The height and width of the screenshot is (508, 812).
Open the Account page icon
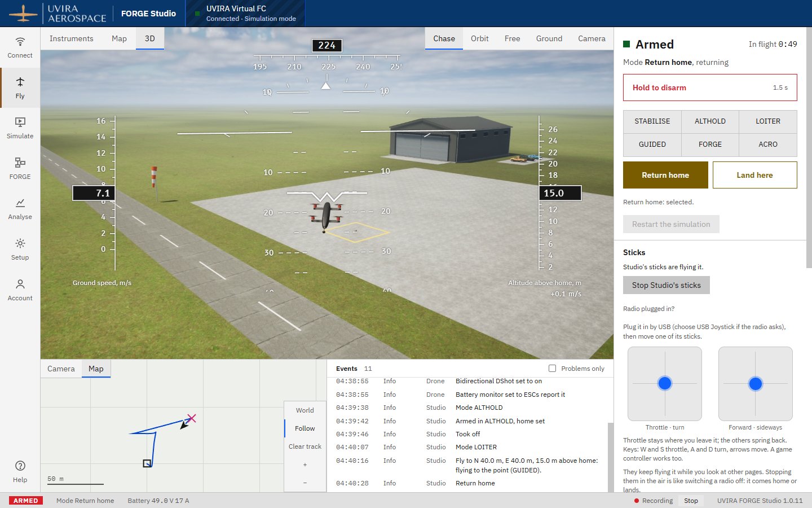[20, 284]
